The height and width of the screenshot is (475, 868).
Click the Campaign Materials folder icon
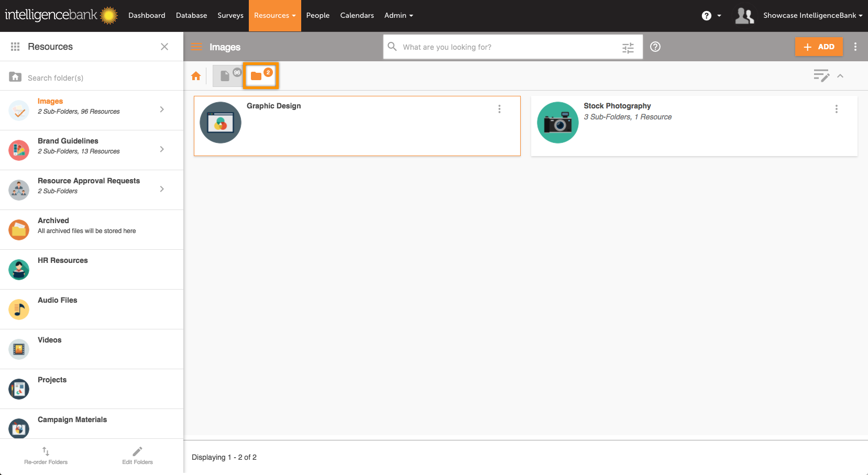click(x=19, y=428)
